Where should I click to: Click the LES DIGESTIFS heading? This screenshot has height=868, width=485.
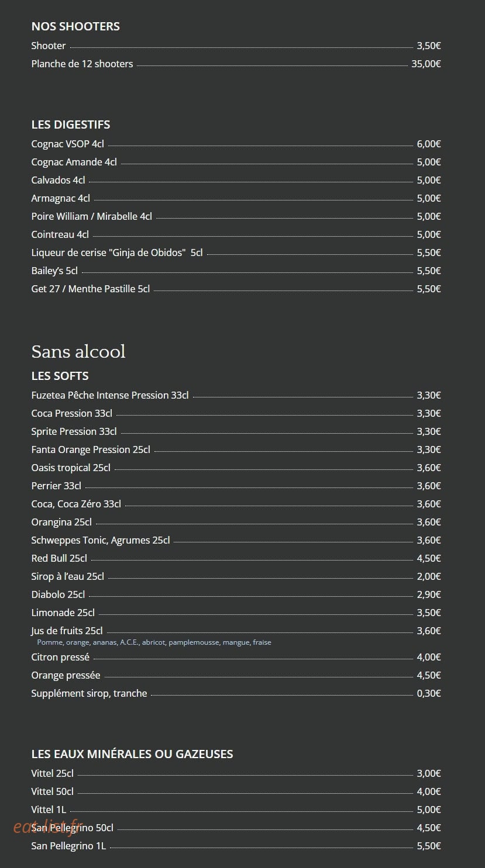click(x=71, y=125)
